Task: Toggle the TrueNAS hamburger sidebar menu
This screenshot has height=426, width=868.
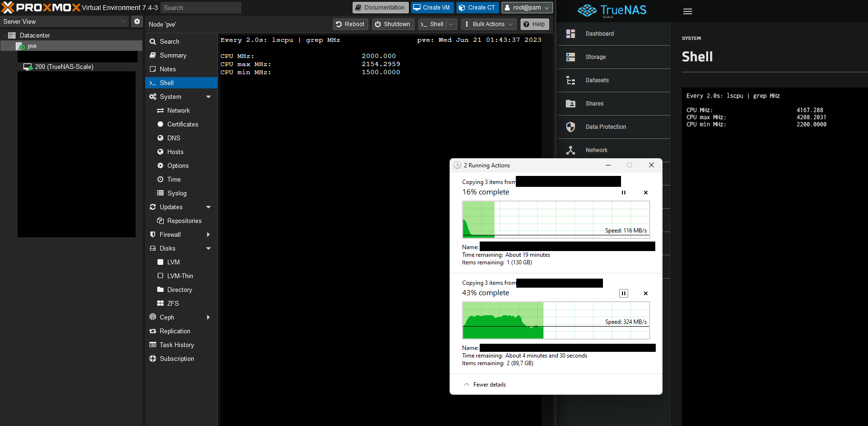Action: pyautogui.click(x=688, y=11)
